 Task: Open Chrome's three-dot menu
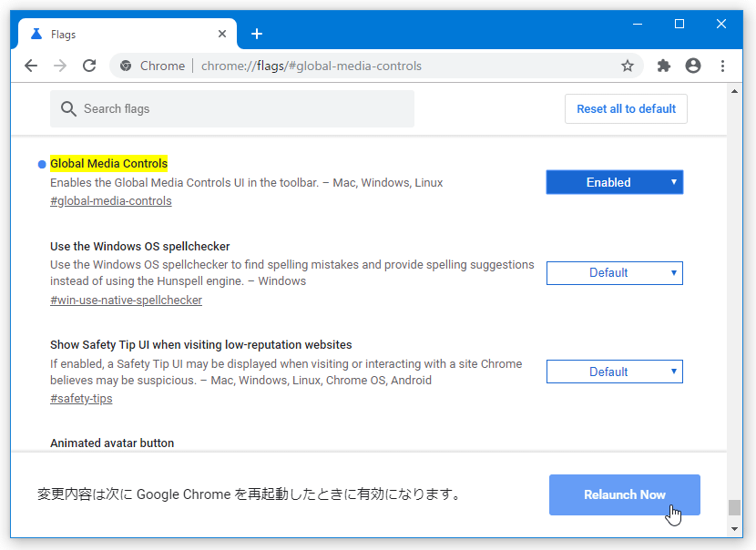[722, 66]
